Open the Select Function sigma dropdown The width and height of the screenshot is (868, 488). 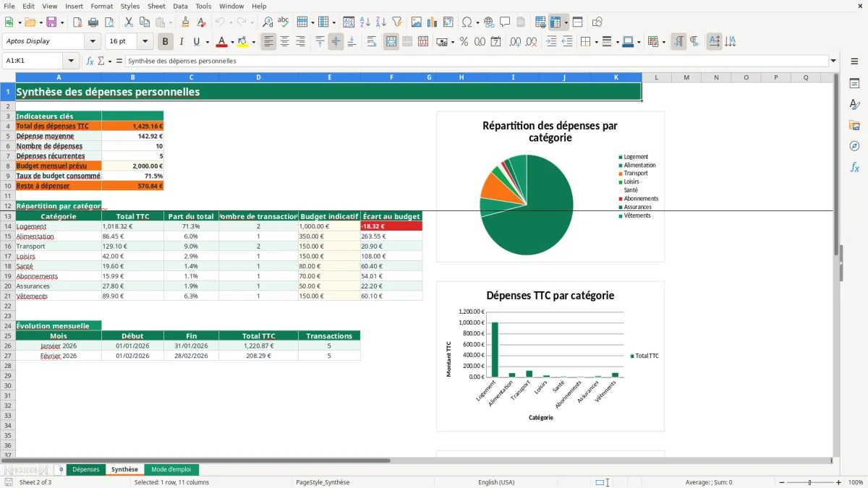coord(109,61)
